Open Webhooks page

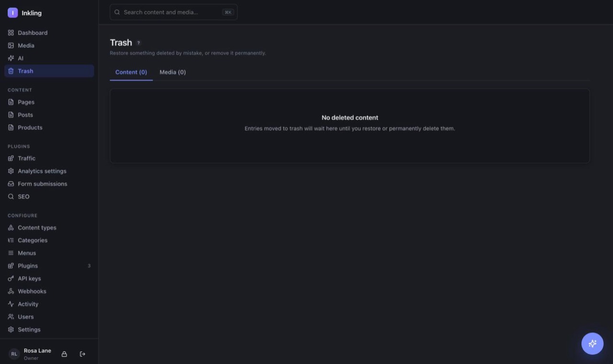49,291
